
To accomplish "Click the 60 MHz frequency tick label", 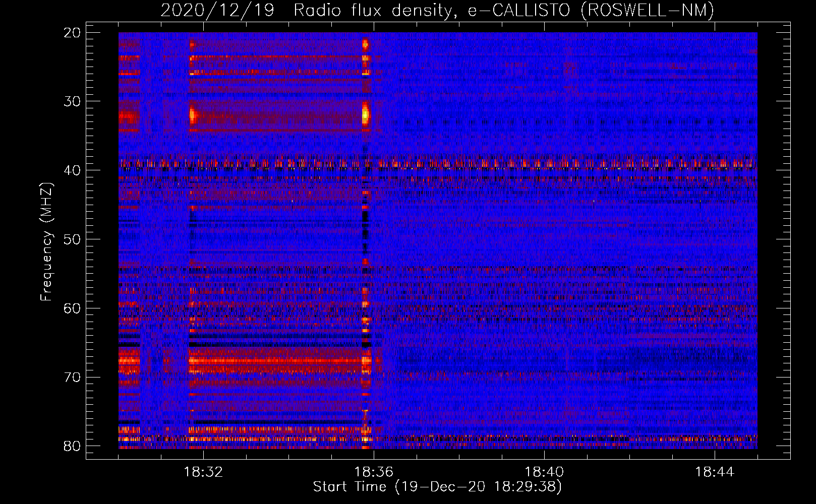I will pyautogui.click(x=72, y=308).
